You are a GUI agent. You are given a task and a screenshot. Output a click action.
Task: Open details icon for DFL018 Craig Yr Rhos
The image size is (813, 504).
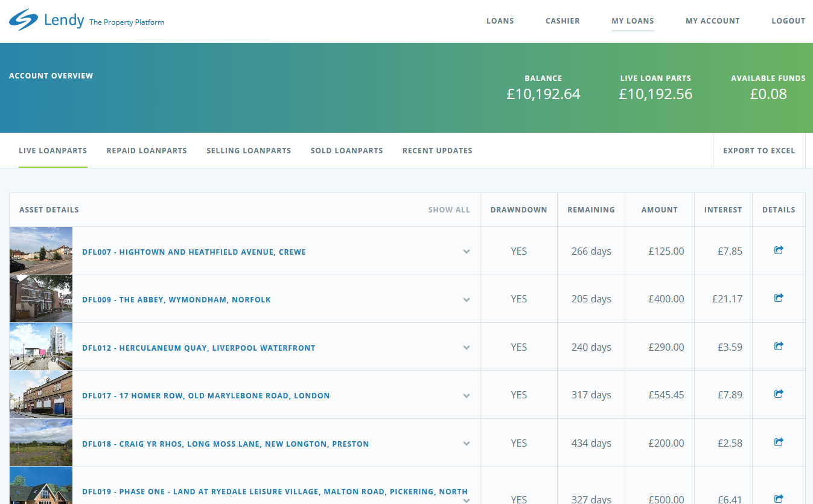pos(779,442)
